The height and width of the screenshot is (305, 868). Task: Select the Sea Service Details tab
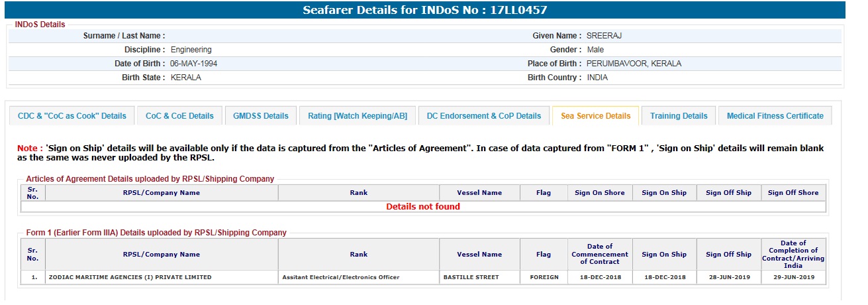(595, 116)
